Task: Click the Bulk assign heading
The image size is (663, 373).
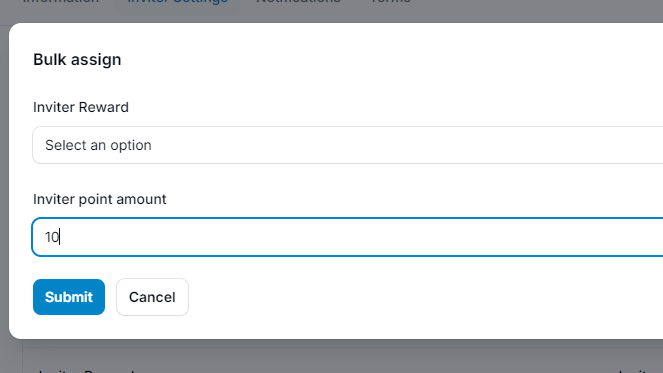Action: pyautogui.click(x=77, y=60)
